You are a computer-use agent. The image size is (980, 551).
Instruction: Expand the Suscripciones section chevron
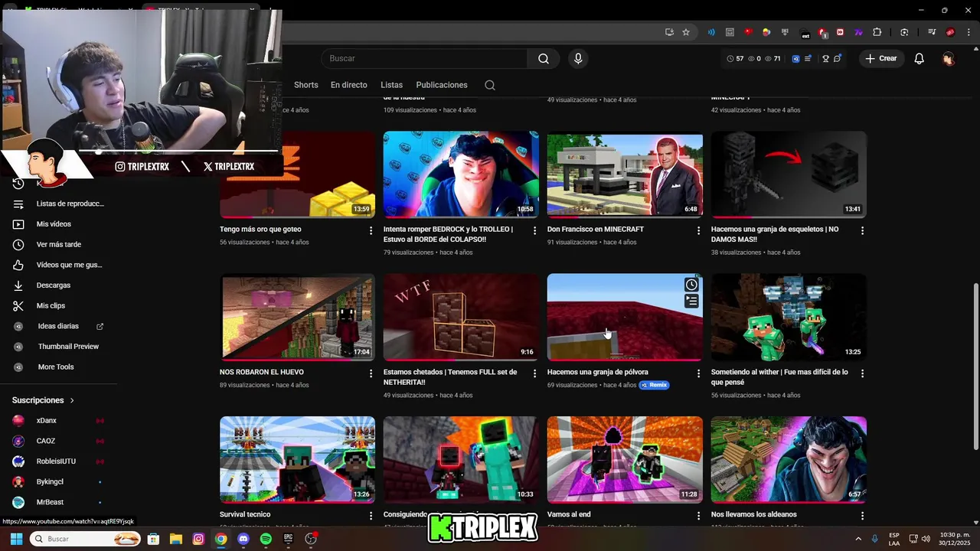[72, 400]
